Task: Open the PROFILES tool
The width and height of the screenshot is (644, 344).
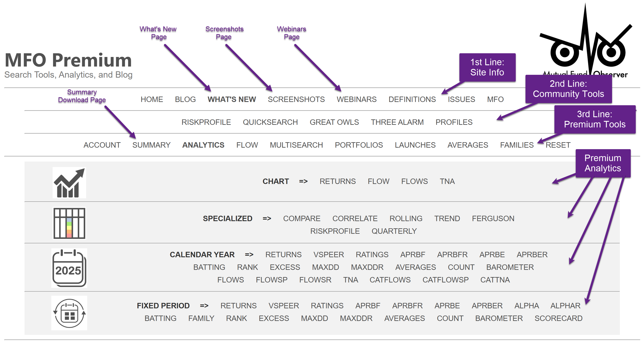Action: (454, 122)
